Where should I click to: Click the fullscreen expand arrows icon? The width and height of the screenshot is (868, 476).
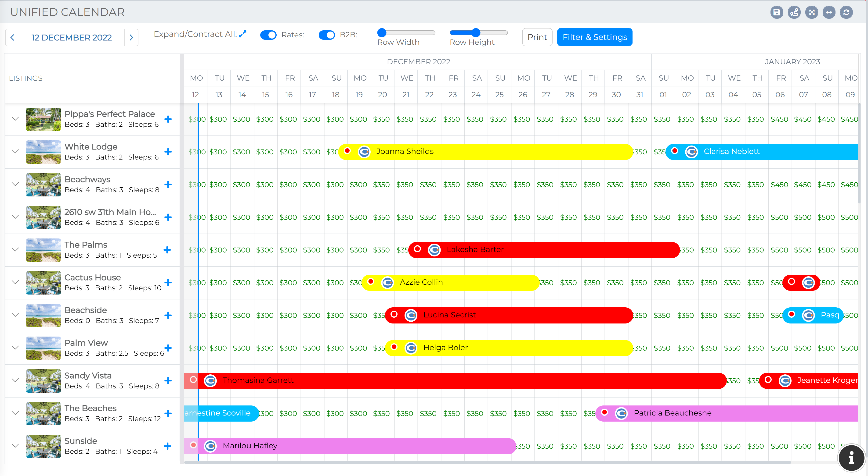811,12
